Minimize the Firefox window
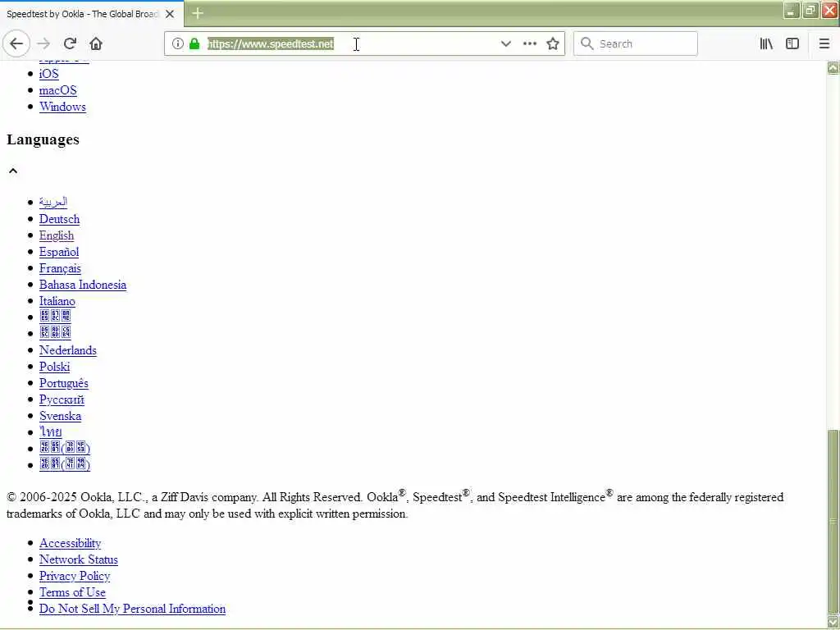 click(x=792, y=11)
